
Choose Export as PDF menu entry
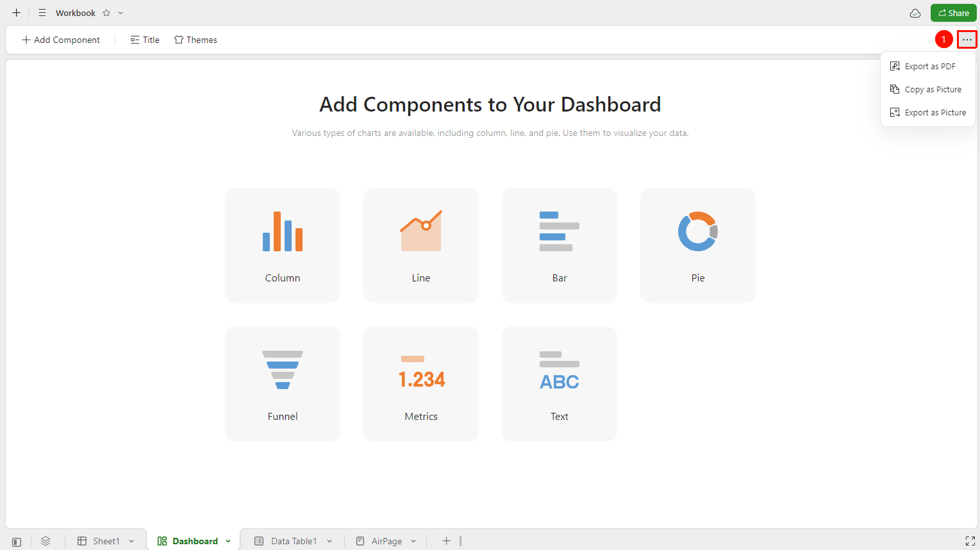coord(928,66)
